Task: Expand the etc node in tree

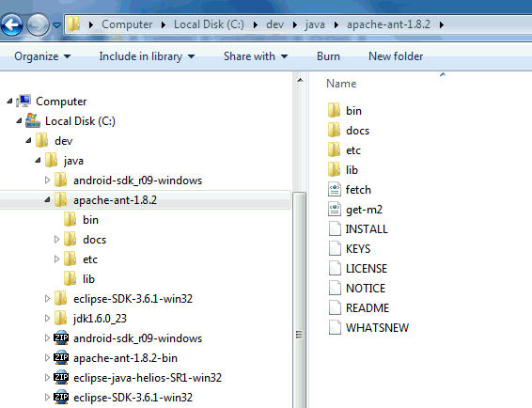Action: (56, 259)
